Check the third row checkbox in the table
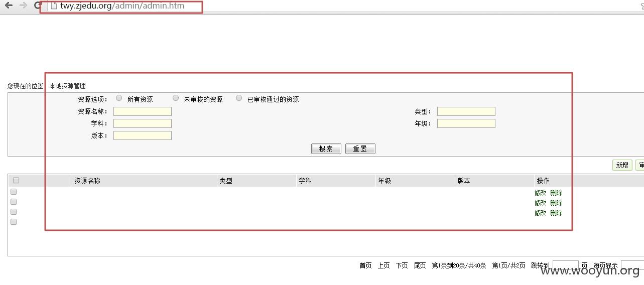Screen dimensions: 644x285 click(14, 212)
